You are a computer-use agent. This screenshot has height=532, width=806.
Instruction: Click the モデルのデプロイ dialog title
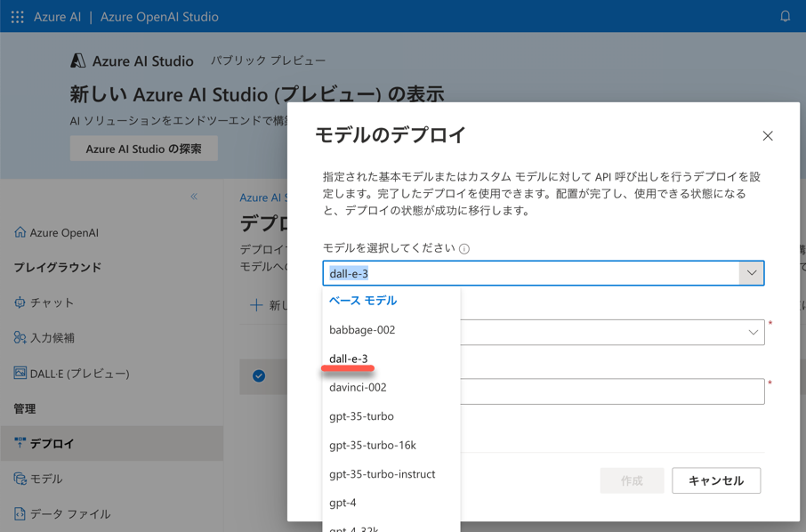coord(391,134)
